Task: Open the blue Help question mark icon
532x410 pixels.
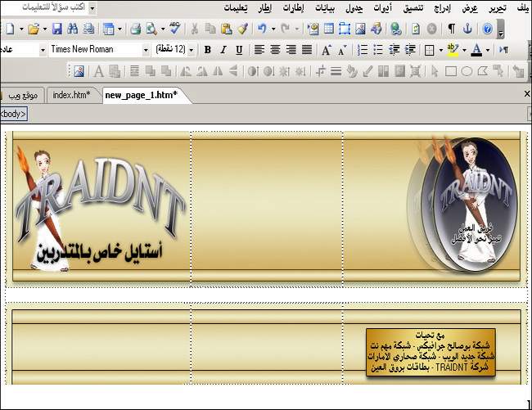Action: pyautogui.click(x=487, y=29)
